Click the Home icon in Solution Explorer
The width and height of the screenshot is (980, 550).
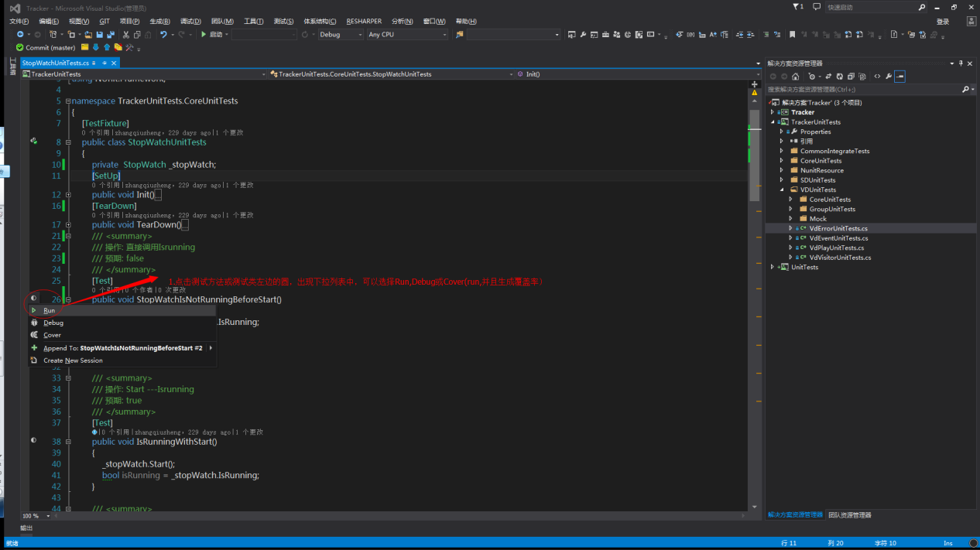tap(795, 77)
